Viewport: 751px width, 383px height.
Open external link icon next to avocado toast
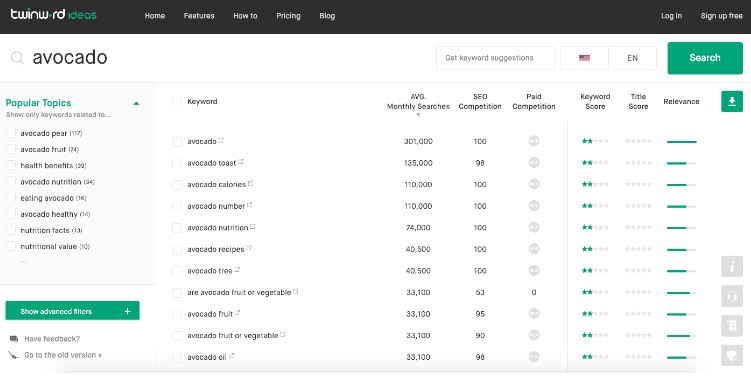(x=241, y=162)
